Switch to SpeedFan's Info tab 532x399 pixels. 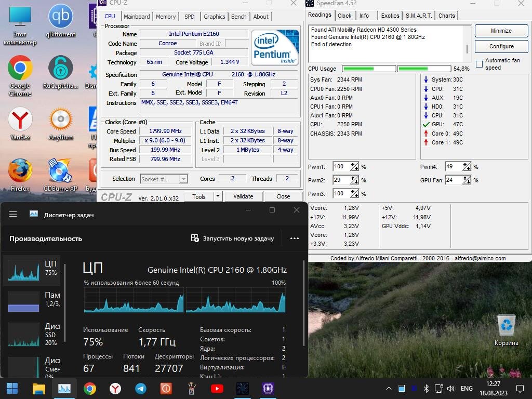tap(364, 16)
